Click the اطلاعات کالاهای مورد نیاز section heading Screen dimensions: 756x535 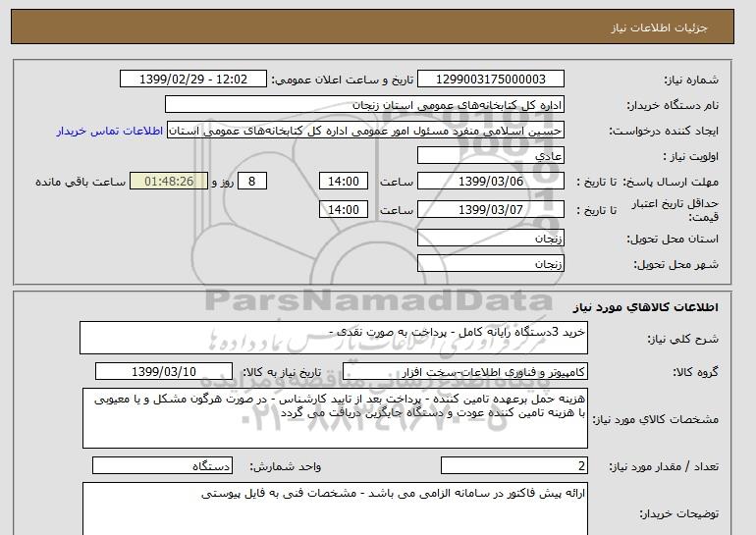point(645,307)
